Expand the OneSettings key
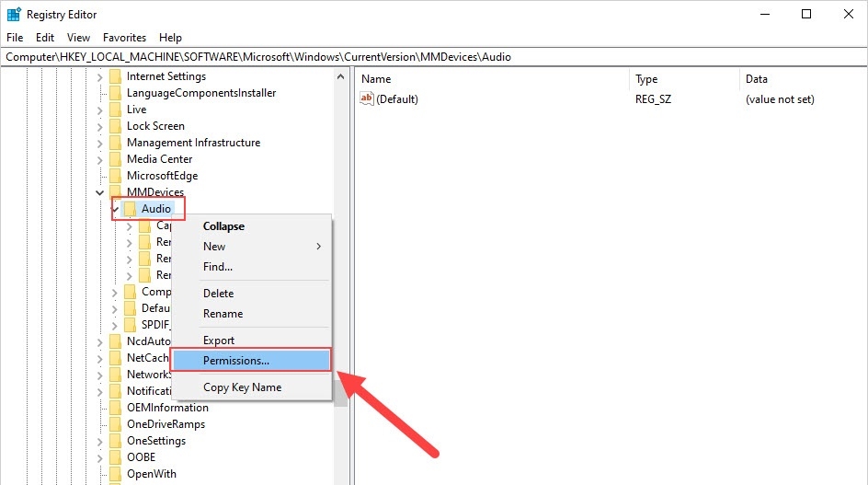Screen dimensions: 868x485 [x=99, y=442]
